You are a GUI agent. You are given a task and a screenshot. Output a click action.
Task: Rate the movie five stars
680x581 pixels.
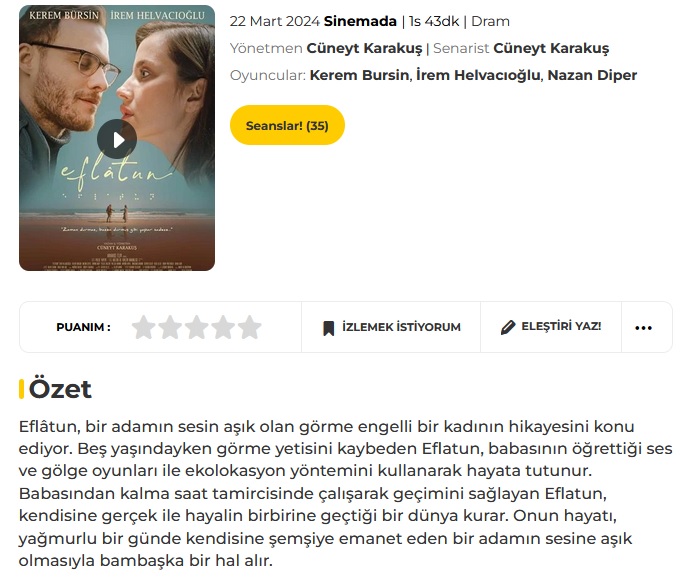click(x=250, y=327)
